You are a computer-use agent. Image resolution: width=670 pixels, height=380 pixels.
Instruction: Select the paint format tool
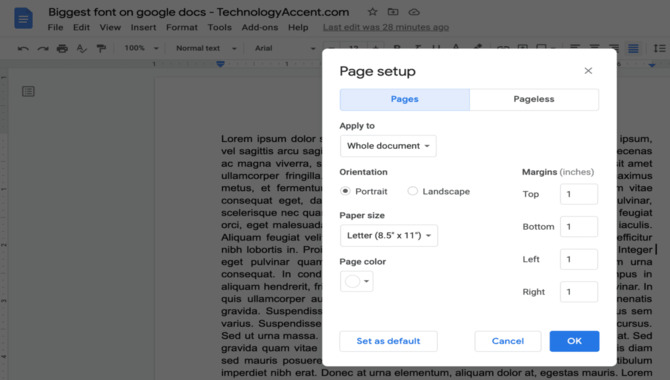coord(101,48)
